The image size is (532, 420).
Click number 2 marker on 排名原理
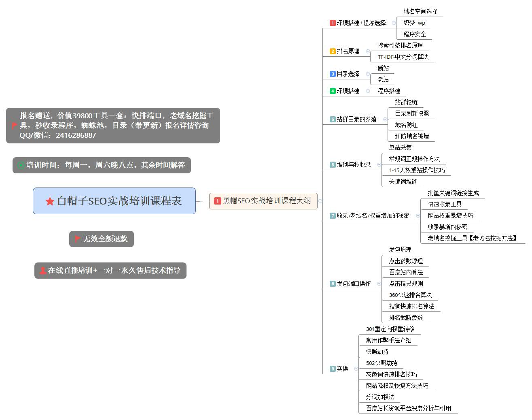pyautogui.click(x=333, y=51)
